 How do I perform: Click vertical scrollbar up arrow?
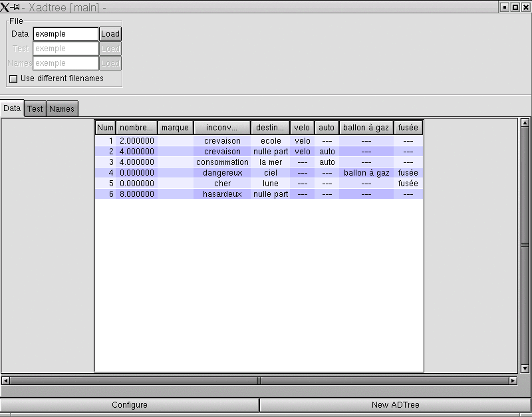[525, 123]
